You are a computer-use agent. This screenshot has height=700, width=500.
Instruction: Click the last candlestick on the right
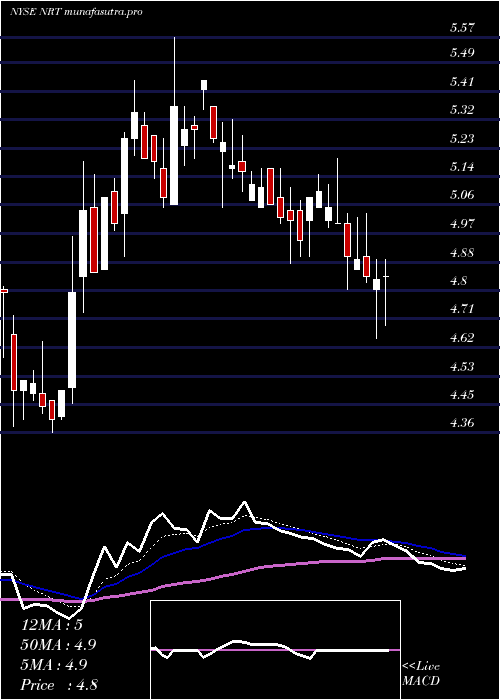pyautogui.click(x=386, y=292)
